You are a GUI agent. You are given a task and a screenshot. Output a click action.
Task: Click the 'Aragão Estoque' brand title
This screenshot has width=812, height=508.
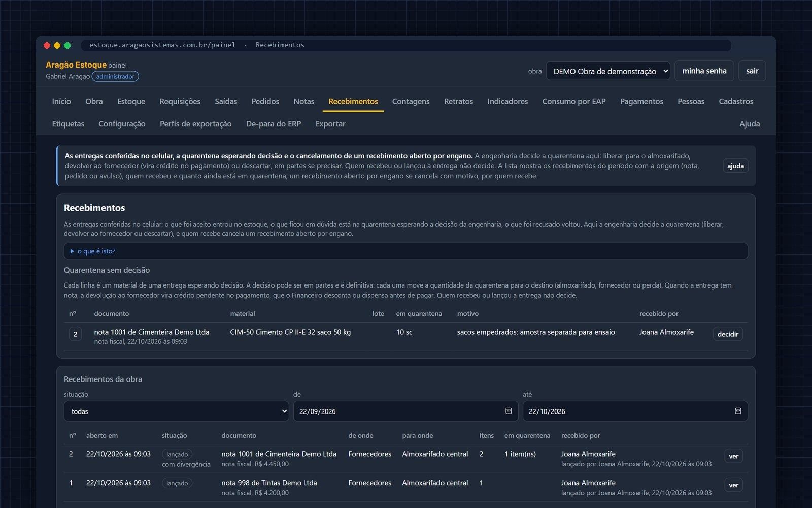pyautogui.click(x=76, y=65)
